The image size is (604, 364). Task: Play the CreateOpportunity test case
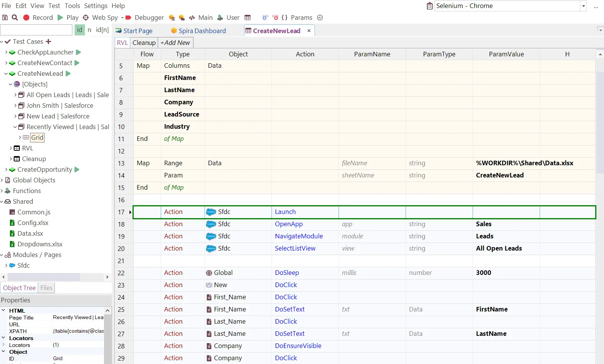[77, 169]
